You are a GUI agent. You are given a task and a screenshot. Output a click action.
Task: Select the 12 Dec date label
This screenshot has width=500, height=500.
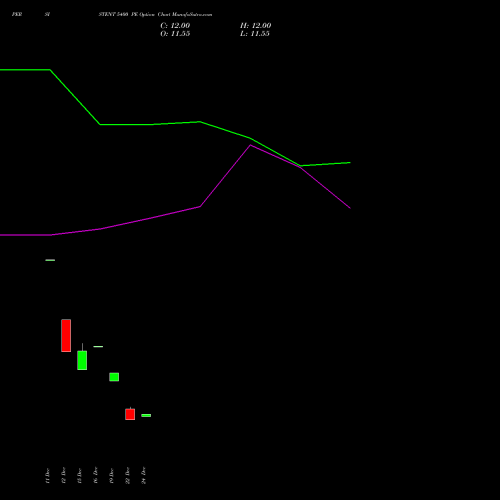[63, 476]
